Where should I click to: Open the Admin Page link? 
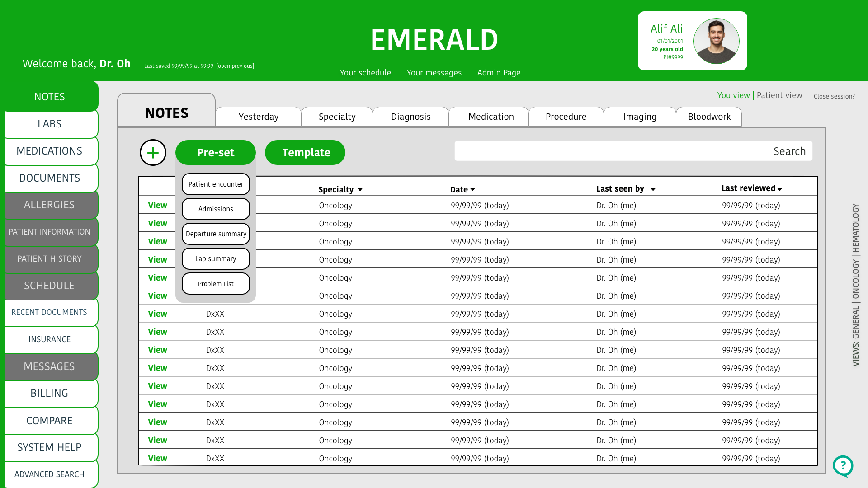click(499, 73)
